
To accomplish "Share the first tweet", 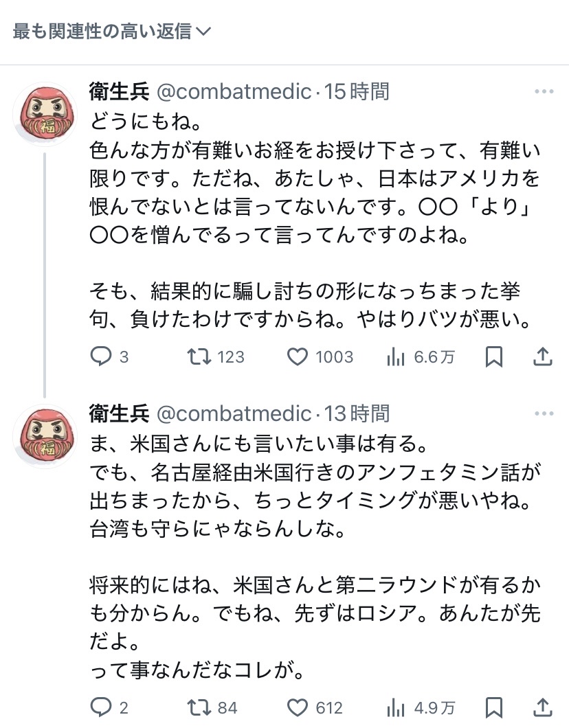I will (542, 356).
